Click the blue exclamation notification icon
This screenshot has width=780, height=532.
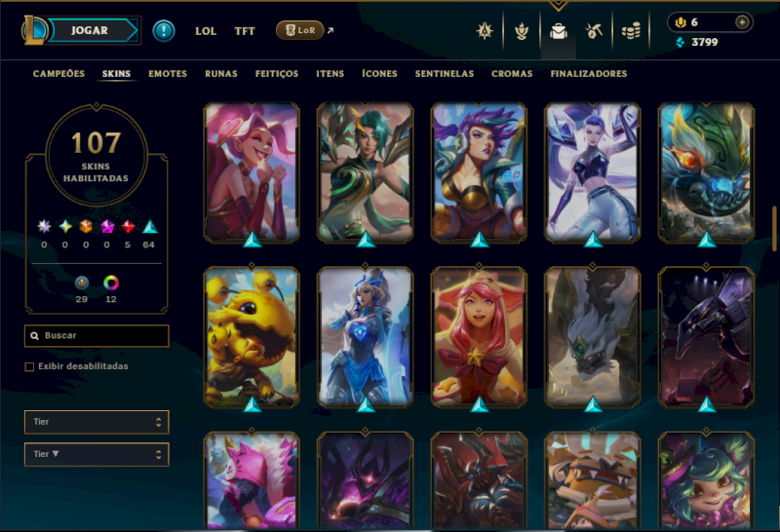pos(164,31)
